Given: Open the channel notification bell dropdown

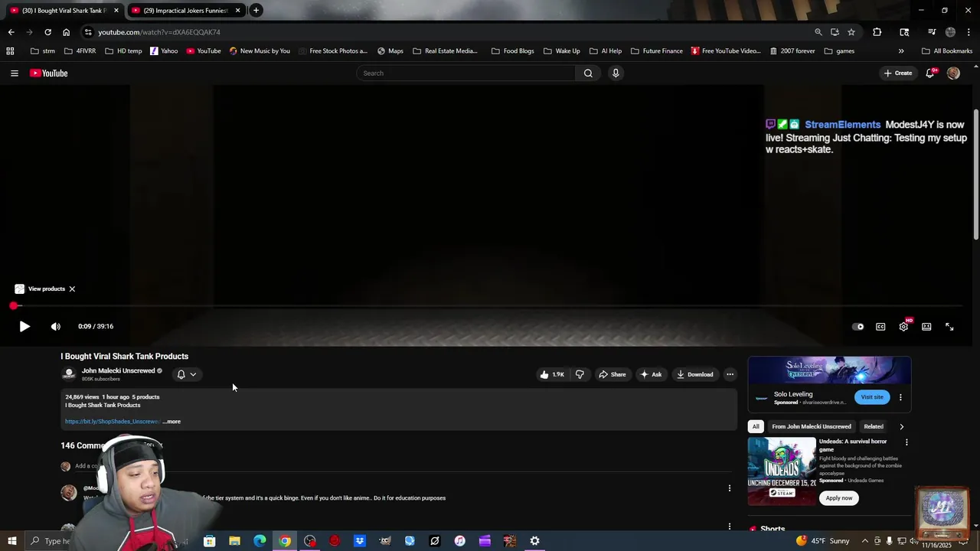Looking at the screenshot, I should click(x=187, y=374).
